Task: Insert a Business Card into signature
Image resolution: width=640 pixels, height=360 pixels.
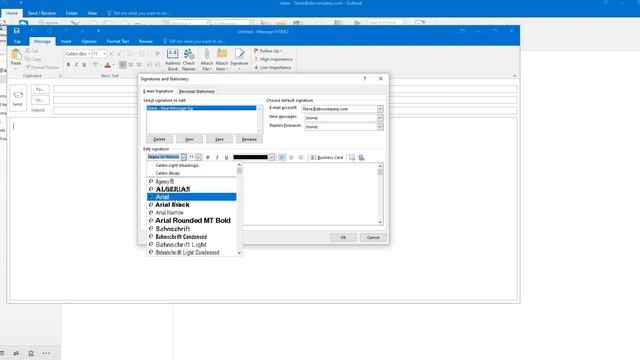Action: point(327,157)
